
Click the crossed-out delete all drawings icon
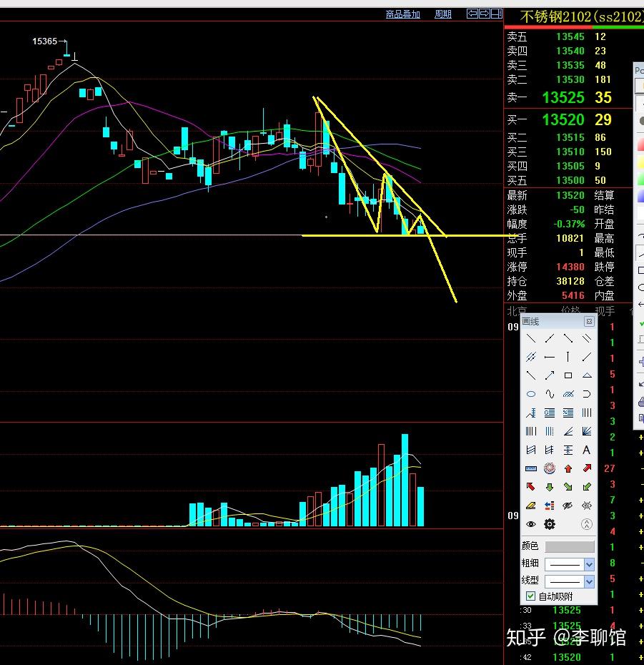point(587,506)
